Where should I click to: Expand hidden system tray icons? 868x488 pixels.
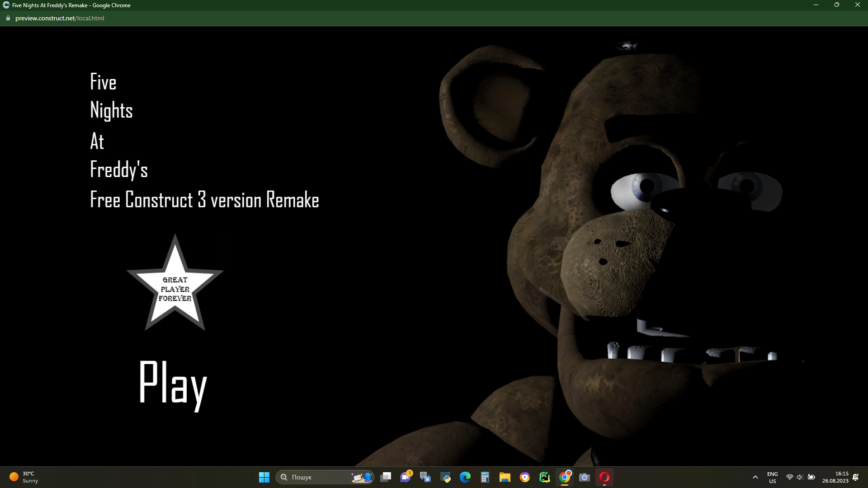tap(755, 477)
